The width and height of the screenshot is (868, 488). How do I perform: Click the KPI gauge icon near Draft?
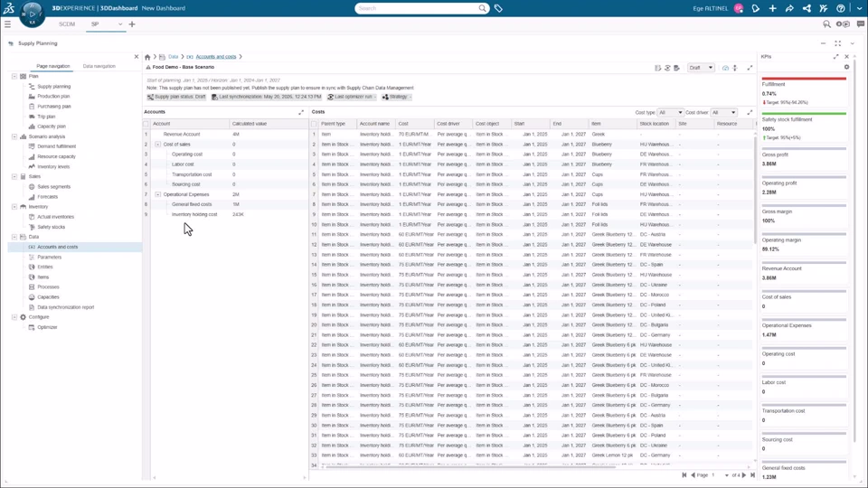[726, 68]
